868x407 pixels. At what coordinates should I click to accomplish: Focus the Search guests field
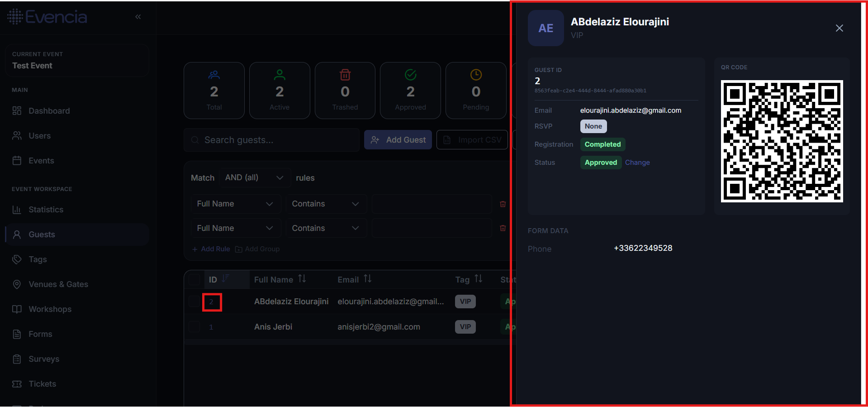(x=271, y=140)
